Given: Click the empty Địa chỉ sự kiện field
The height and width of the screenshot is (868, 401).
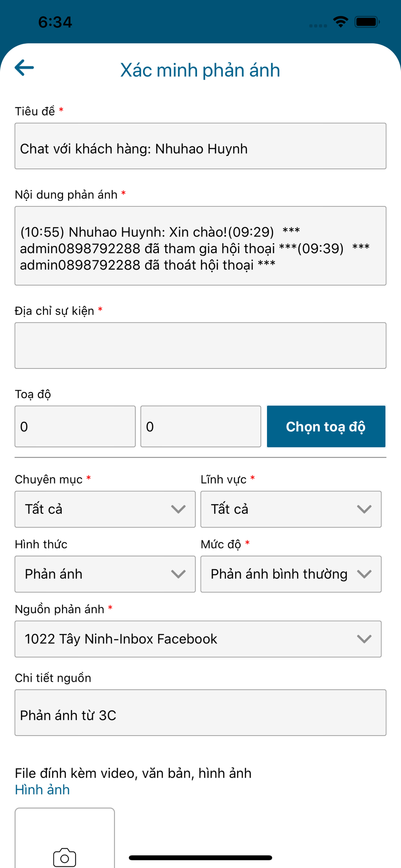Looking at the screenshot, I should pyautogui.click(x=200, y=345).
